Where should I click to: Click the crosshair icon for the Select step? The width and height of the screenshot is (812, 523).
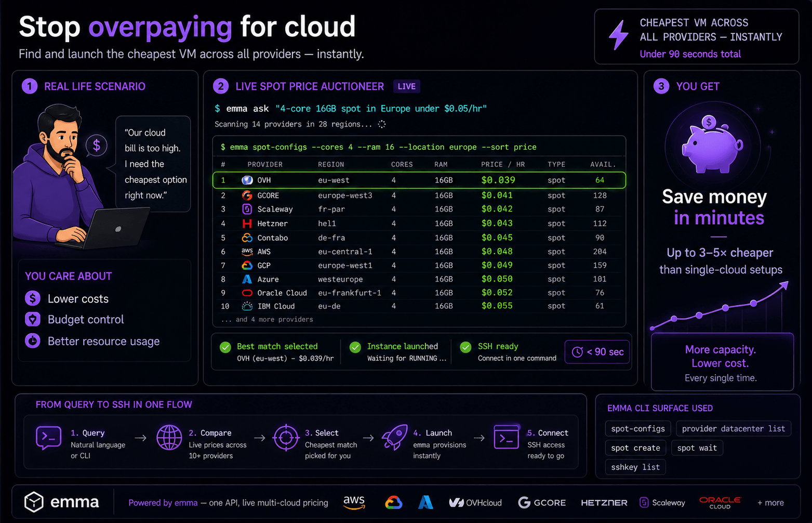(286, 438)
